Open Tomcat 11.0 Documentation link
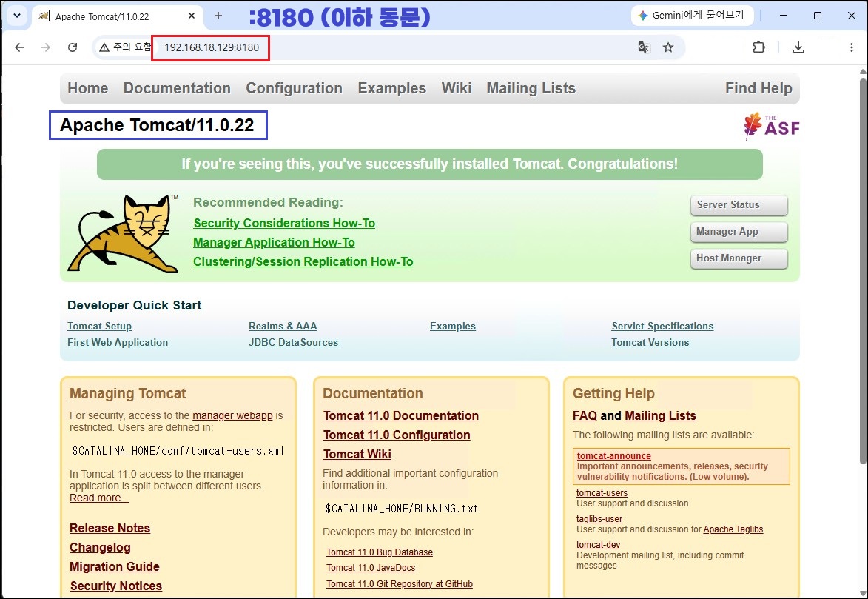Image resolution: width=868 pixels, height=599 pixels. coord(401,415)
